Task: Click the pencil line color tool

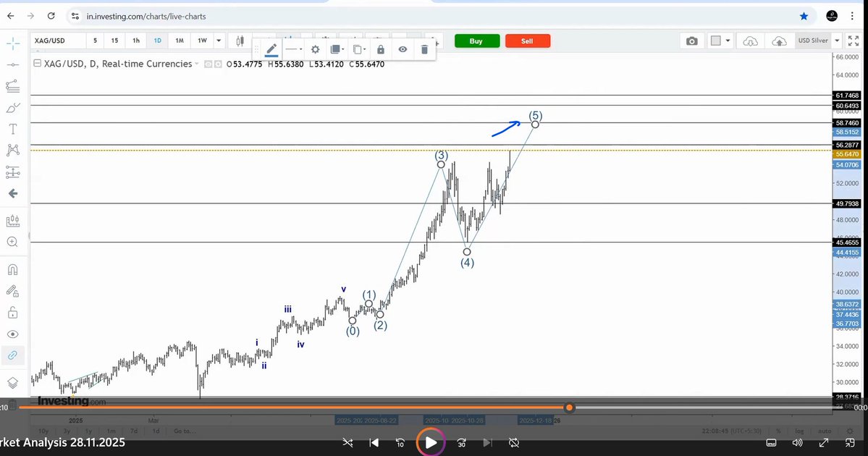Action: [x=271, y=49]
